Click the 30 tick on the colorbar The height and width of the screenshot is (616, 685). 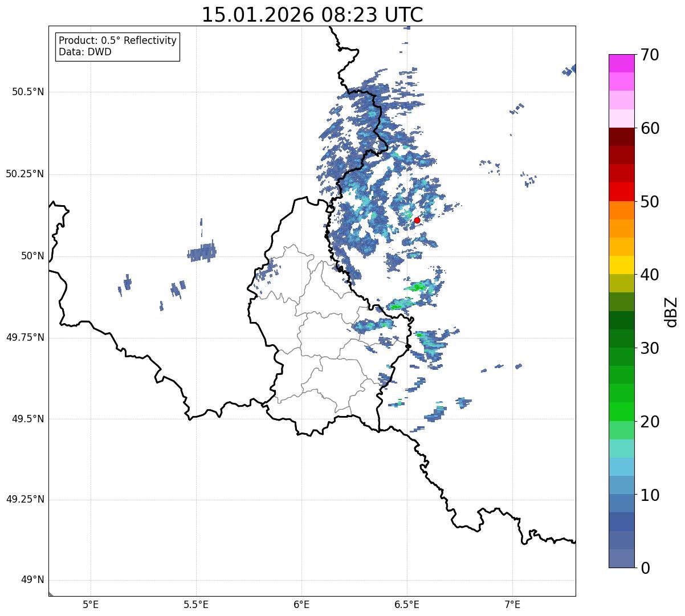pyautogui.click(x=650, y=348)
